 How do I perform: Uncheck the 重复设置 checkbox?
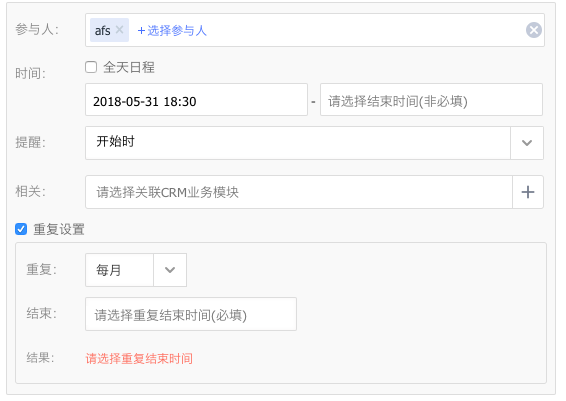coord(21,229)
